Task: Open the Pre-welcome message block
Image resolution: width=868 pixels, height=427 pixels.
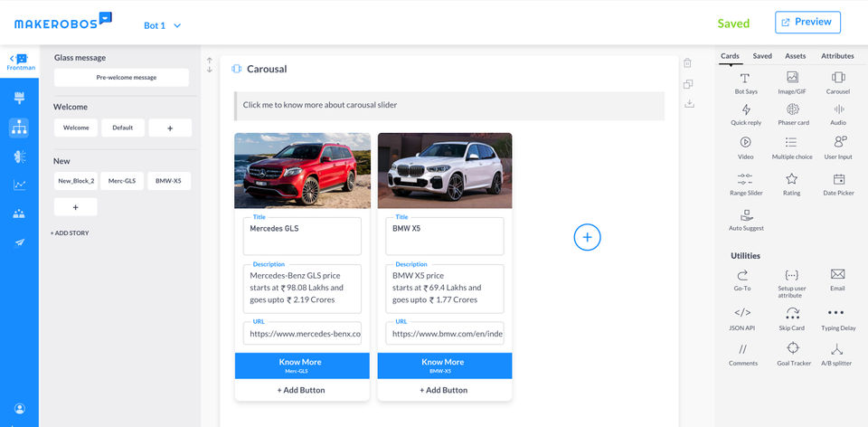Action: point(122,78)
